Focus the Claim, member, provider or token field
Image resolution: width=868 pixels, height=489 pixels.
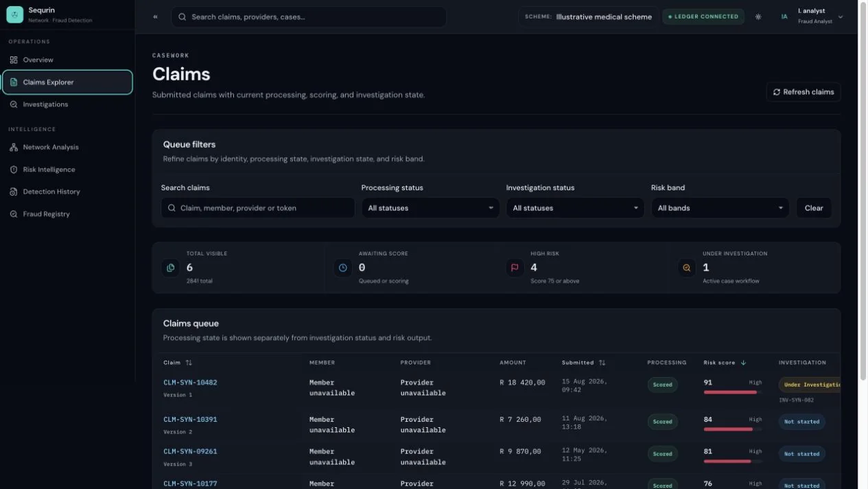click(x=258, y=208)
